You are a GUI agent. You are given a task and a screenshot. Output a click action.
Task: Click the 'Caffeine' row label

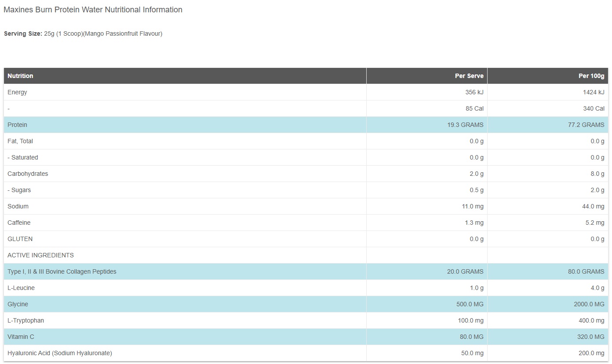point(19,223)
